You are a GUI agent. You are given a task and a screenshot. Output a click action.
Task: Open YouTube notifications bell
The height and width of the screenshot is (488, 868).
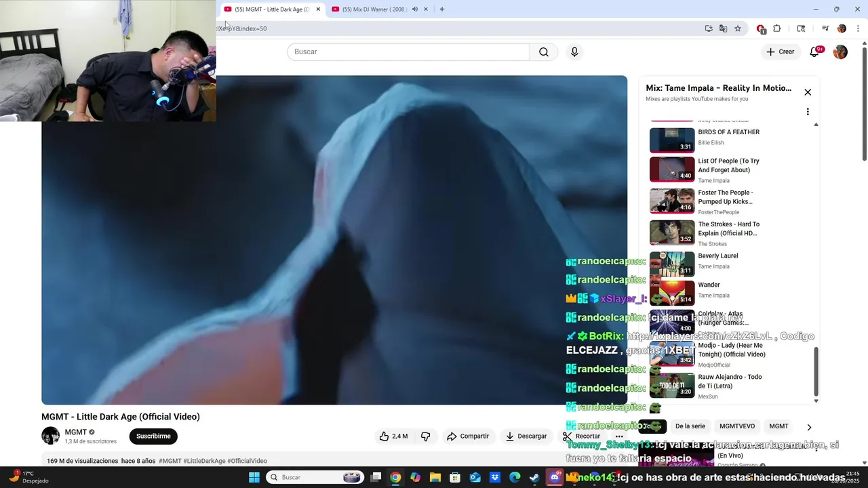pyautogui.click(x=815, y=52)
